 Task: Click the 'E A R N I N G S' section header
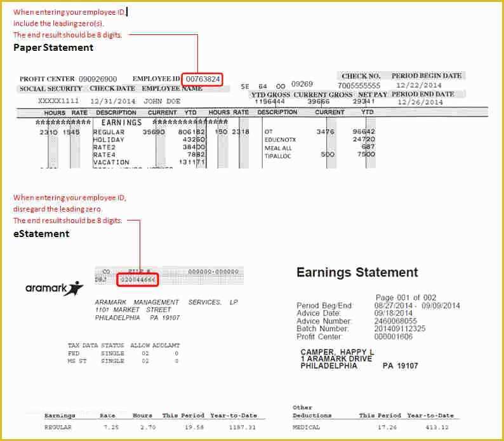click(121, 123)
